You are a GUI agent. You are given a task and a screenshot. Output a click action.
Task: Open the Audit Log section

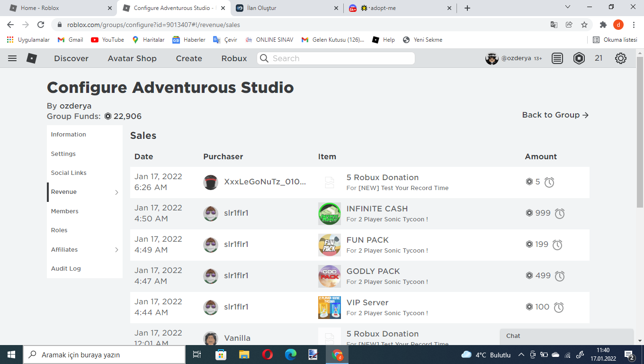(x=66, y=269)
